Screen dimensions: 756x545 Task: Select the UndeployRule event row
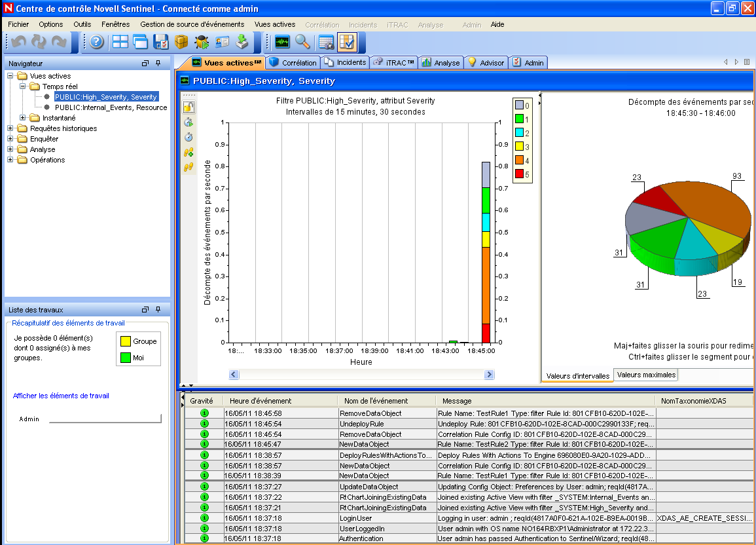(x=468, y=424)
